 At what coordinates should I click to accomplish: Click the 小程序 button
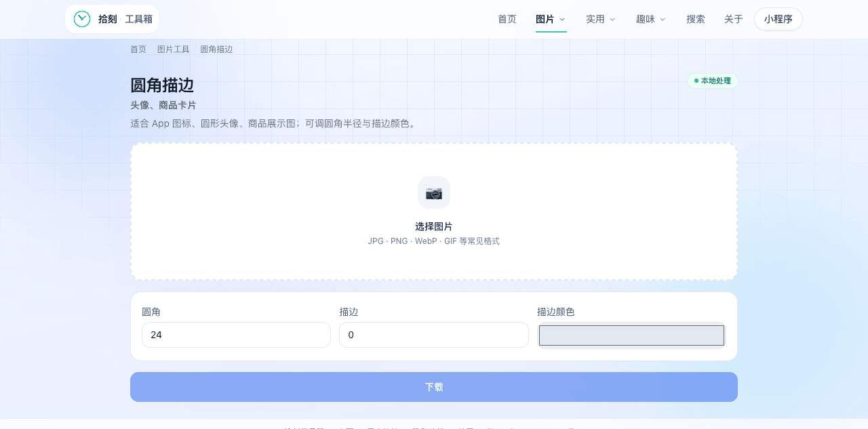point(778,19)
